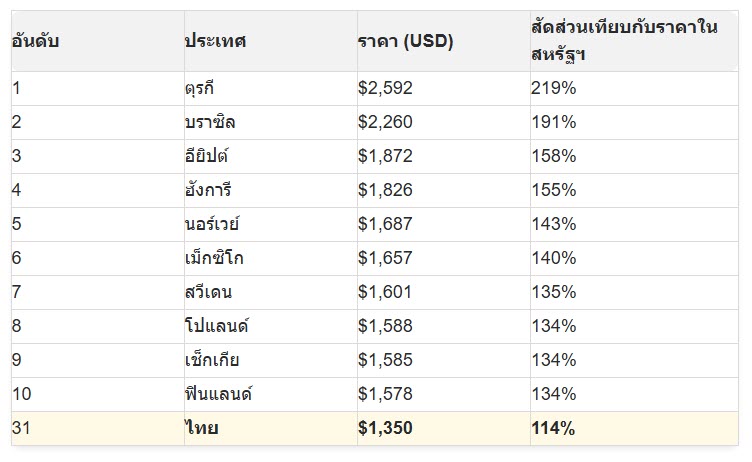Screen dimensions: 752x462
Task: Select the ฮังการี country cell
Action: (271, 190)
